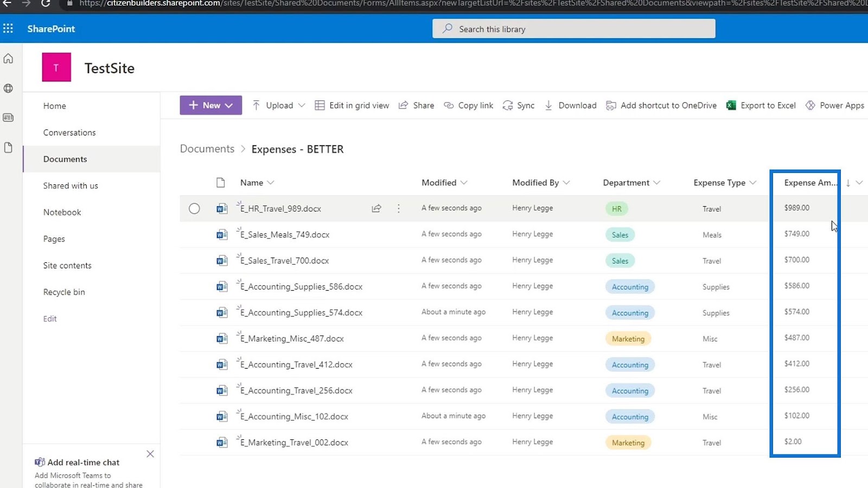
Task: Click the Teams icon in chat prompt
Action: pyautogui.click(x=40, y=463)
